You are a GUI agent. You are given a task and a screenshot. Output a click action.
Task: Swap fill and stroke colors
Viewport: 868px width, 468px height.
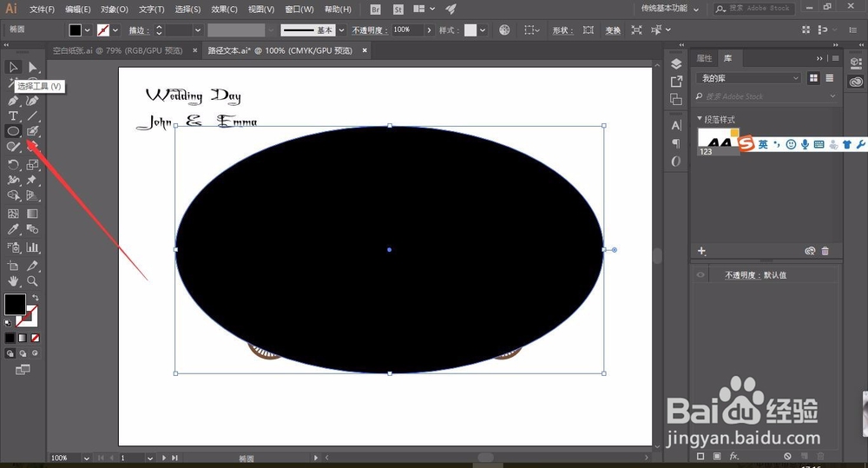pyautogui.click(x=35, y=298)
